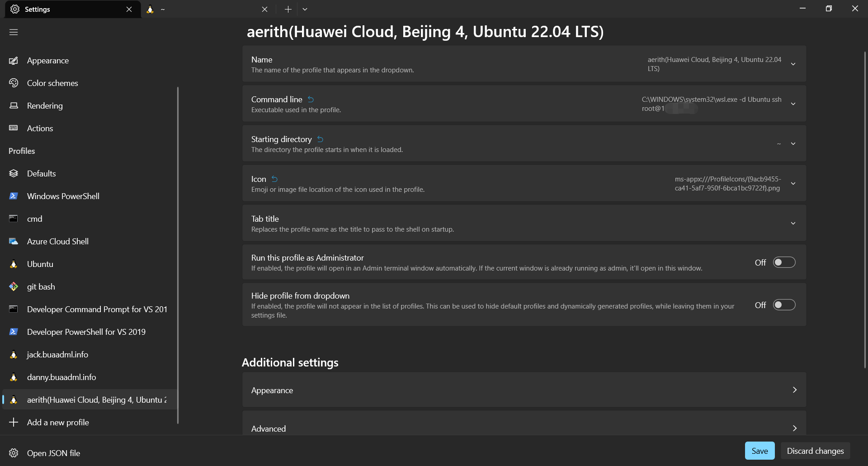Expand the Tab title setting row
This screenshot has width=868, height=466.
(x=524, y=223)
